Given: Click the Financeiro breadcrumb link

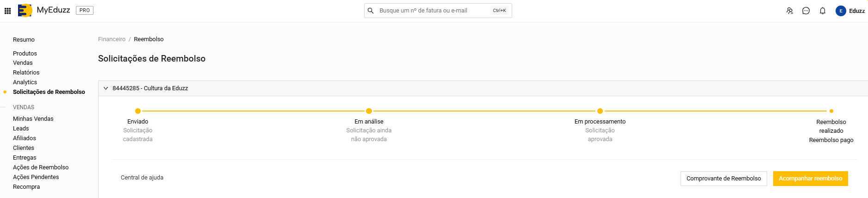Looking at the screenshot, I should pos(112,39).
